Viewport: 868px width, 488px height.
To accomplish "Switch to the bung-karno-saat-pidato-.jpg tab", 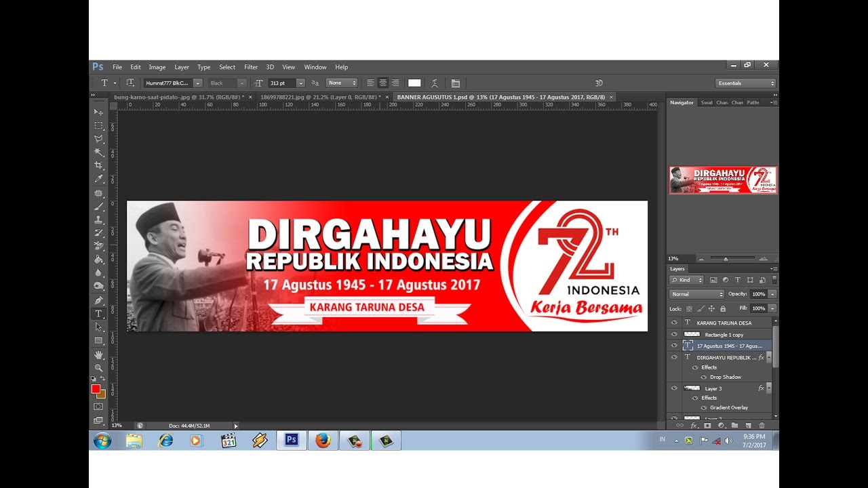I will [x=180, y=97].
